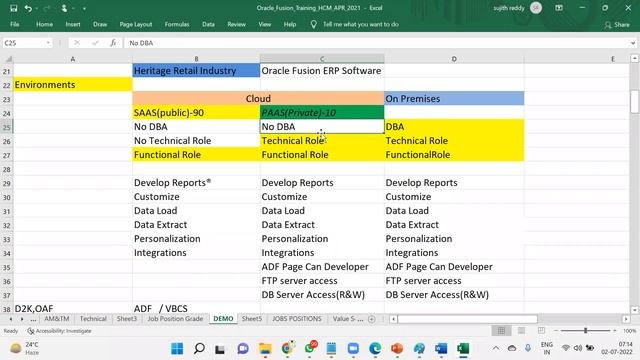640x360 pixels.
Task: Switch to Page Layout view icon
Action: coord(521,331)
